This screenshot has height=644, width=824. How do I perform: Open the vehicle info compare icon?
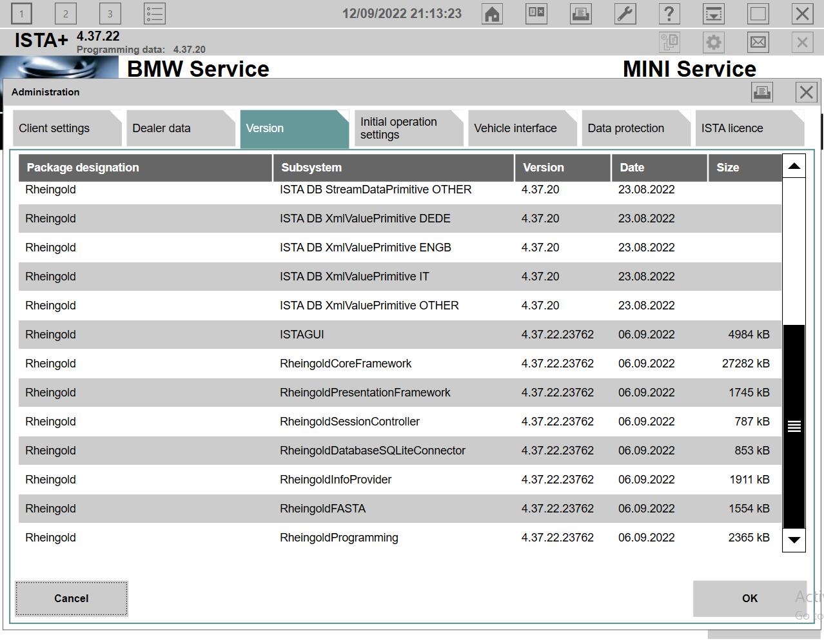coord(536,14)
